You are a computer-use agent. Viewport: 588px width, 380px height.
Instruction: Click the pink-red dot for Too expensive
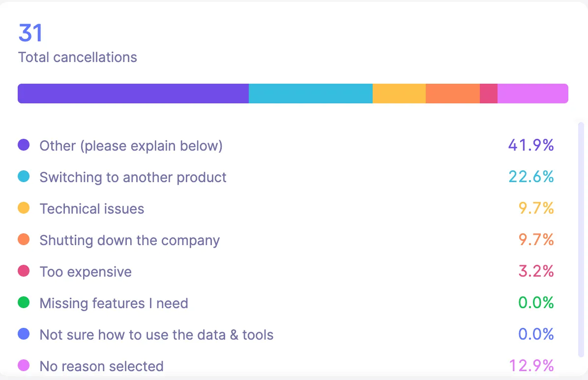(24, 271)
